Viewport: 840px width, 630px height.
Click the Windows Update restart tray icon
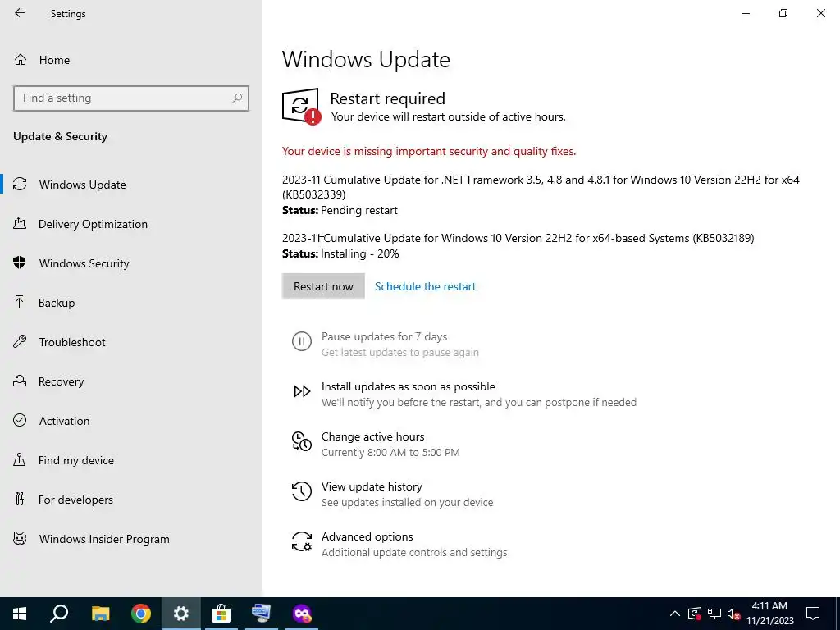pyautogui.click(x=695, y=614)
